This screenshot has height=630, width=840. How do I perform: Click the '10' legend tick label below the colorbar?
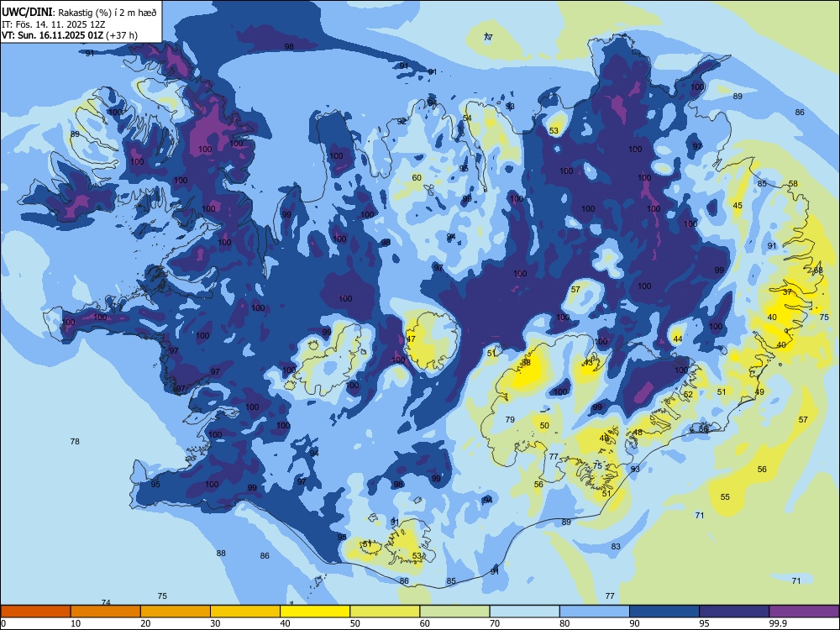pos(76,623)
